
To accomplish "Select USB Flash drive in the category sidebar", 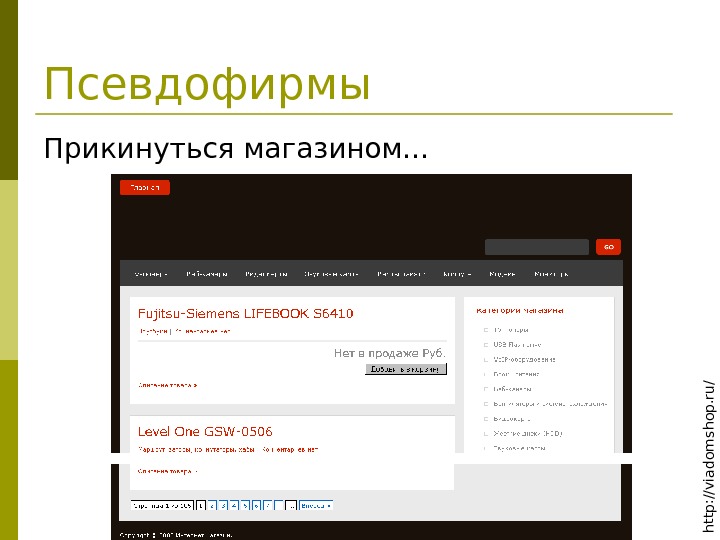I will [x=517, y=344].
